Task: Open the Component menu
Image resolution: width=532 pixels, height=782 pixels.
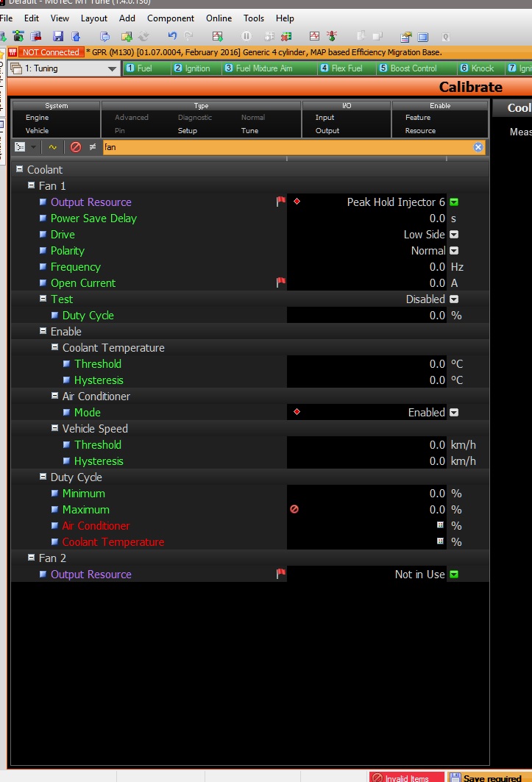Action: (x=171, y=18)
